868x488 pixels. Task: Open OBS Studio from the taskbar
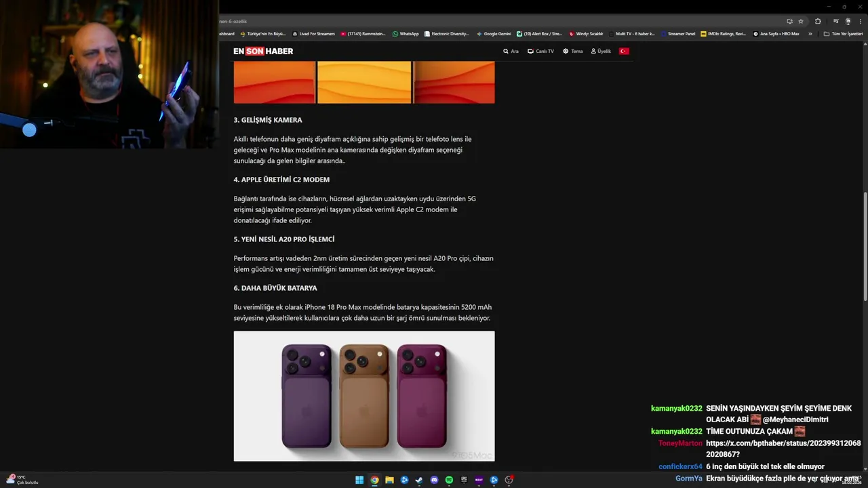click(509, 480)
